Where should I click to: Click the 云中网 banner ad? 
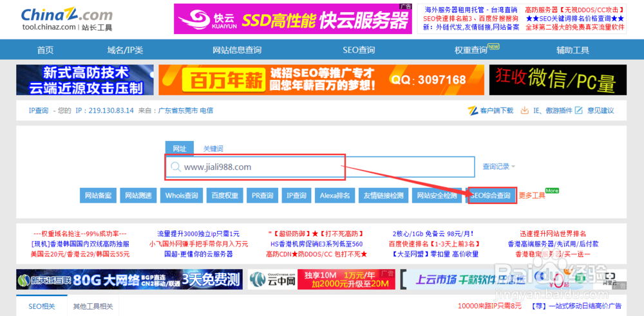pos(321,279)
